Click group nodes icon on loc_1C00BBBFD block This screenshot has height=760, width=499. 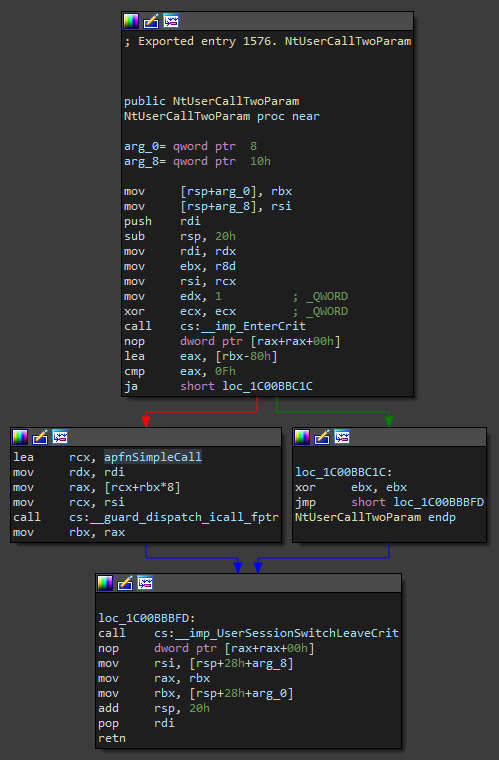(x=145, y=583)
